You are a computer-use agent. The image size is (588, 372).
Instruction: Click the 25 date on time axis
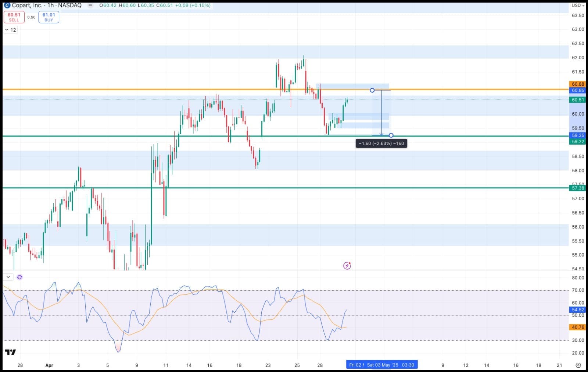[x=297, y=365]
